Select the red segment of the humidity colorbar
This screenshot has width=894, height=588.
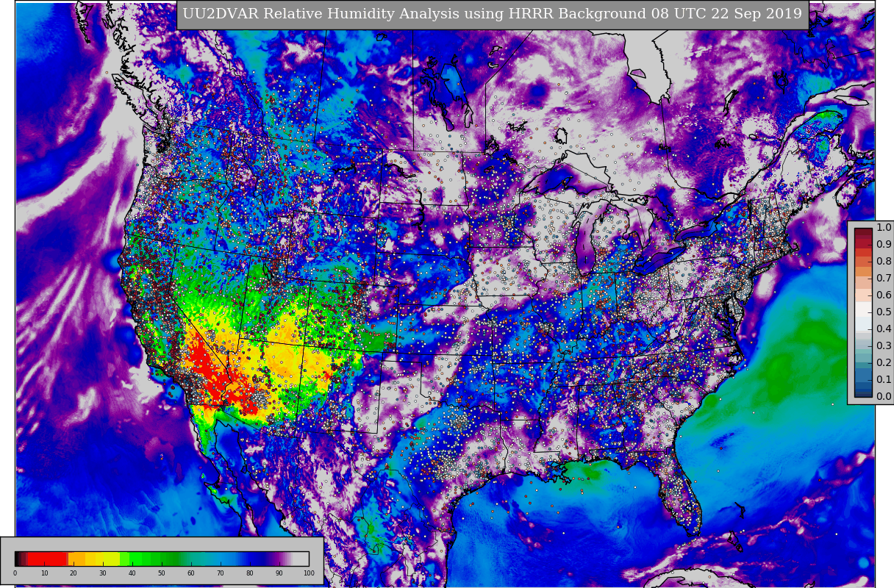[46, 559]
